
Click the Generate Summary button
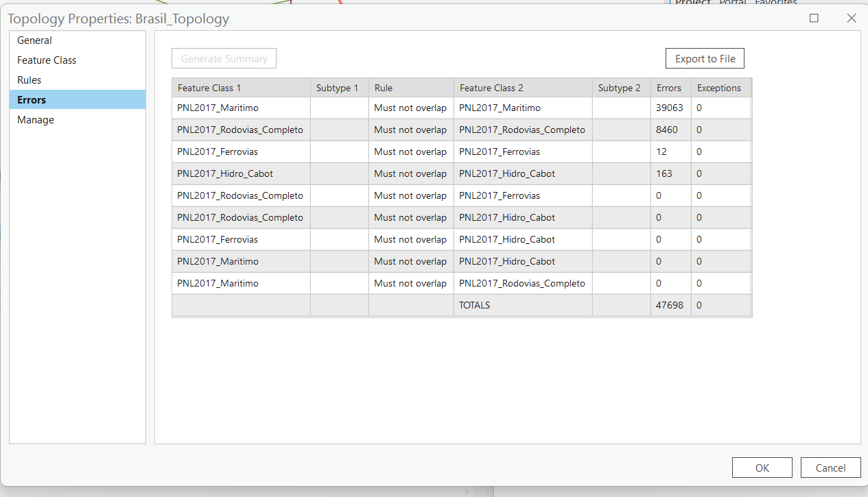coord(224,58)
